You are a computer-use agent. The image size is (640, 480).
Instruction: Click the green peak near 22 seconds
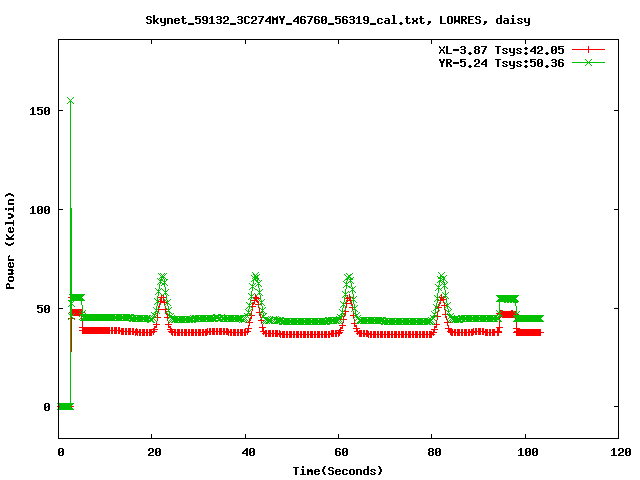[x=162, y=278]
